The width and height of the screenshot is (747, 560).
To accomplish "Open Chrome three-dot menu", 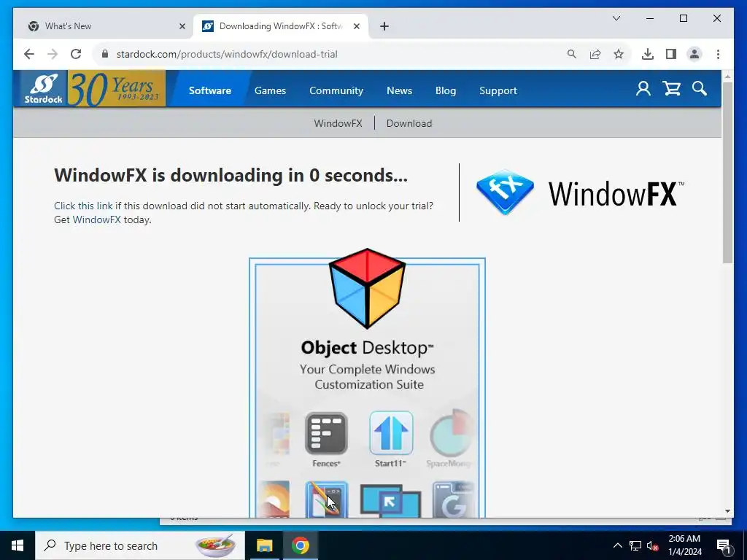I will tap(718, 54).
